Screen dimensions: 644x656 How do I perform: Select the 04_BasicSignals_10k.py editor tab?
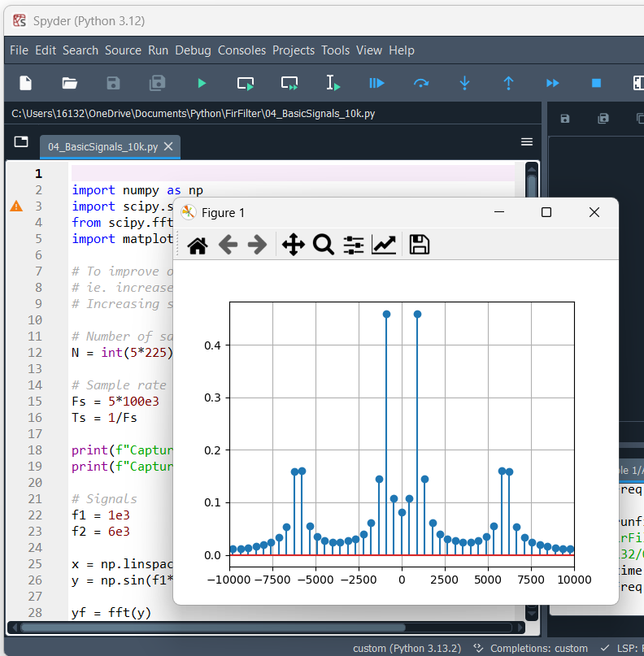click(102, 147)
